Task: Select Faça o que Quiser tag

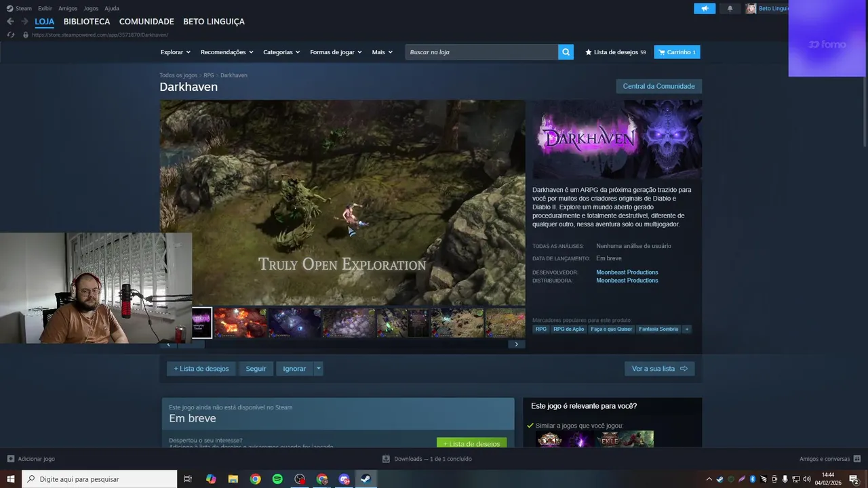Action: tap(612, 329)
